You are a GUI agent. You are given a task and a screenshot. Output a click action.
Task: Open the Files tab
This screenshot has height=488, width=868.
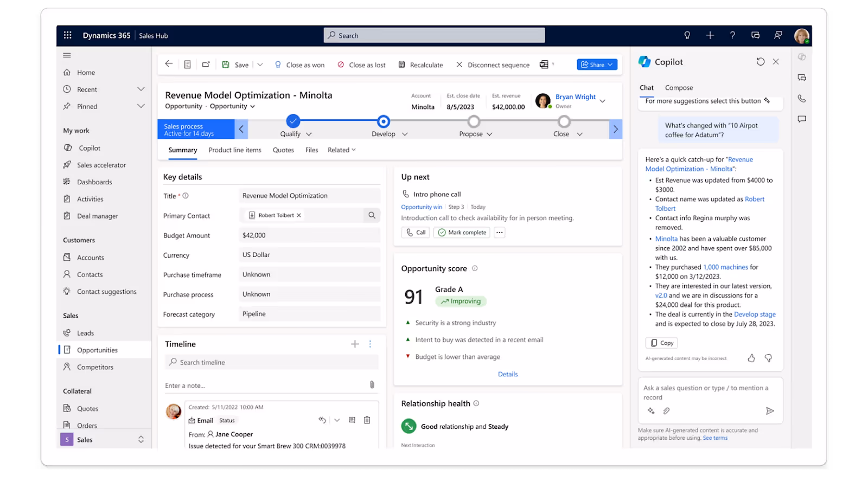click(x=311, y=150)
